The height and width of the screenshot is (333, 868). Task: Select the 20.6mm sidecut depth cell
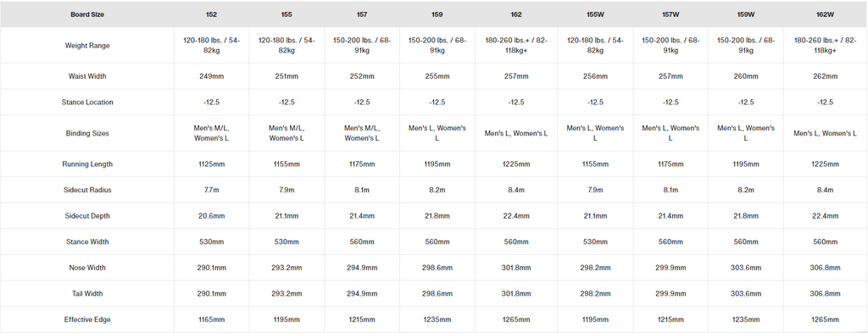[211, 216]
